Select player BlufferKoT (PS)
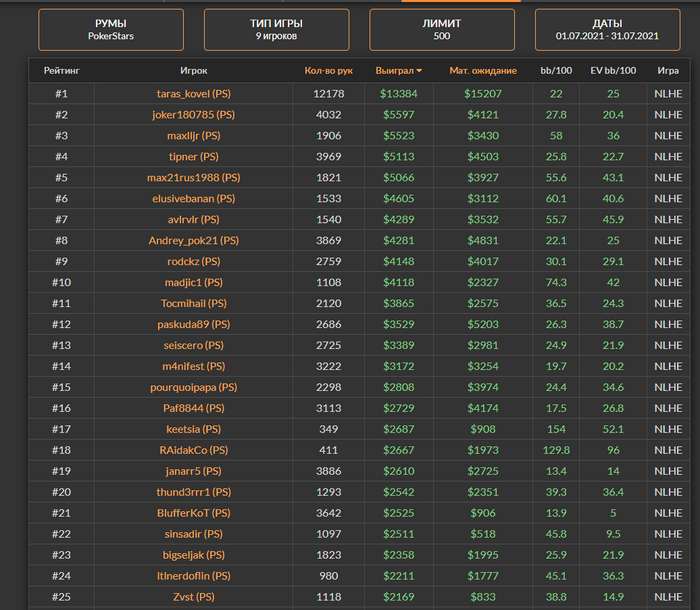Viewport: 700px width, 610px height. (193, 513)
